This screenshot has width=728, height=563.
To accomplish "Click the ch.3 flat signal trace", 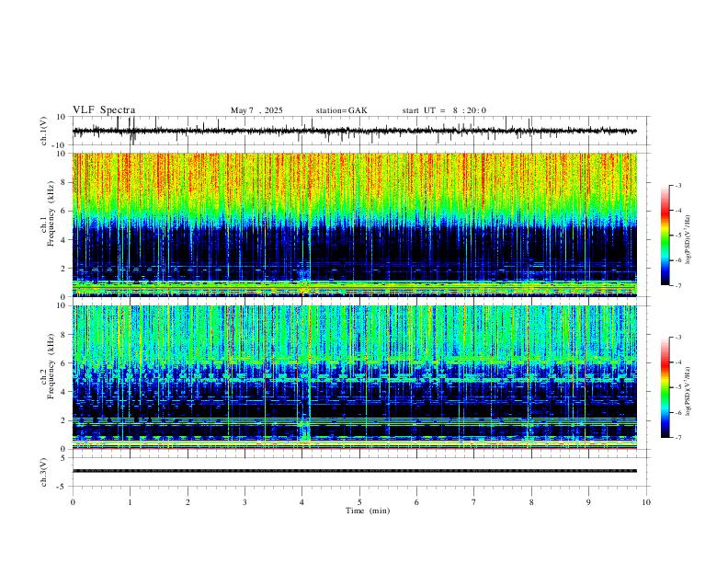I will [x=355, y=471].
